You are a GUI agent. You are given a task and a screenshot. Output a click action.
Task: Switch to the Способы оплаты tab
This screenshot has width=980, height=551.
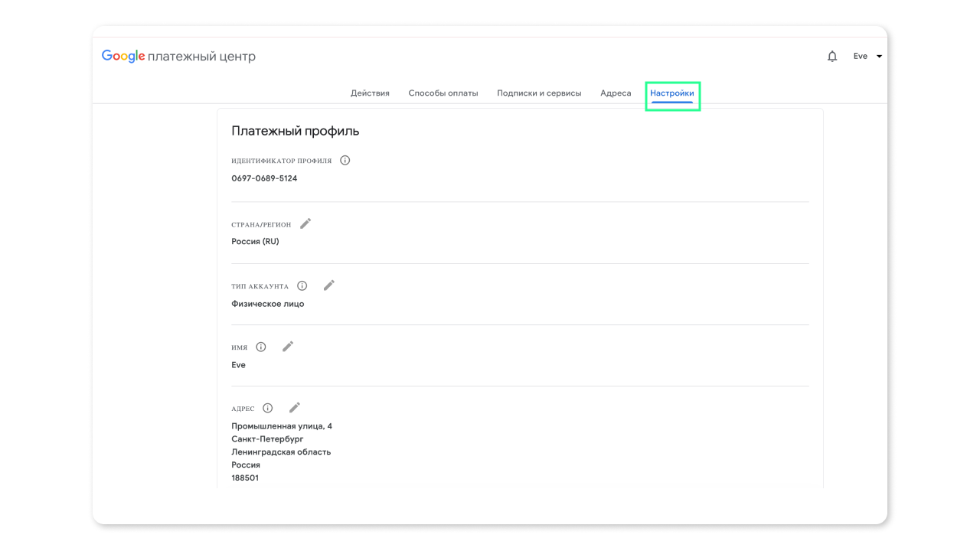[443, 93]
